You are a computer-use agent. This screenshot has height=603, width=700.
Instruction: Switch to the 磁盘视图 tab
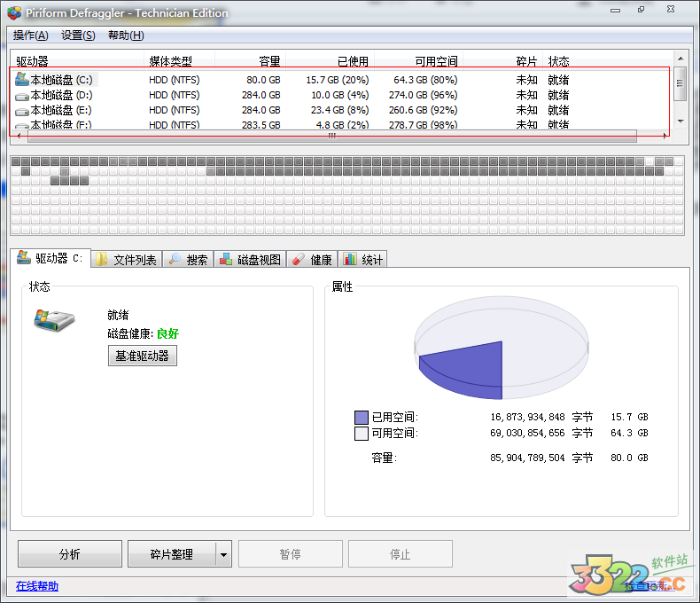point(250,260)
